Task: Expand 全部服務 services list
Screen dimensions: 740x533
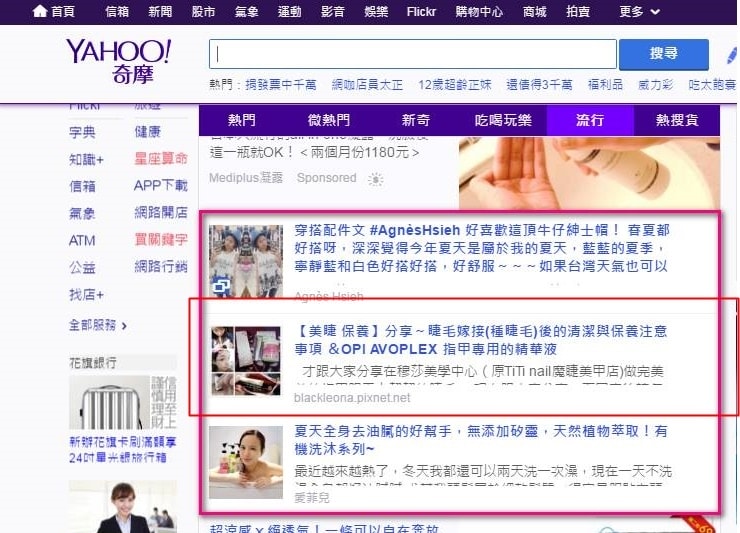Action: coord(98,325)
